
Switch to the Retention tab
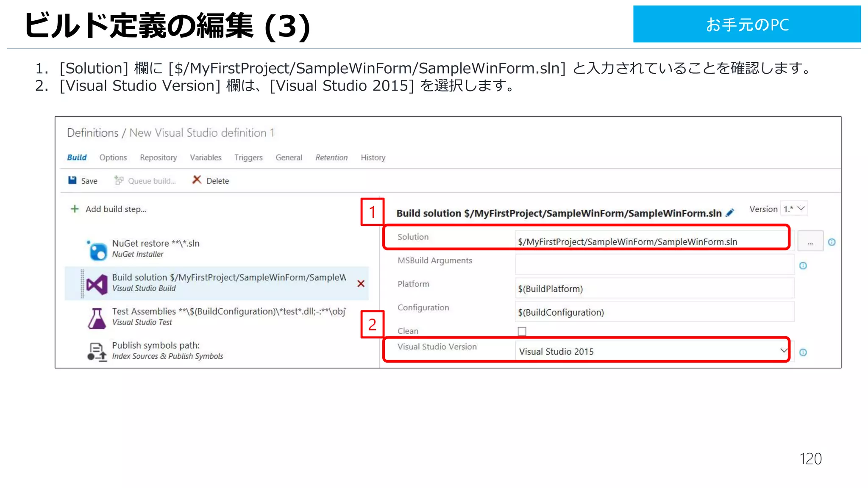coord(331,158)
